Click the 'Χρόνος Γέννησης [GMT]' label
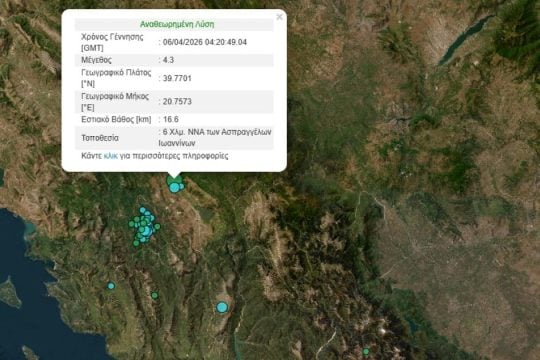This screenshot has height=360, width=540. coord(112,42)
